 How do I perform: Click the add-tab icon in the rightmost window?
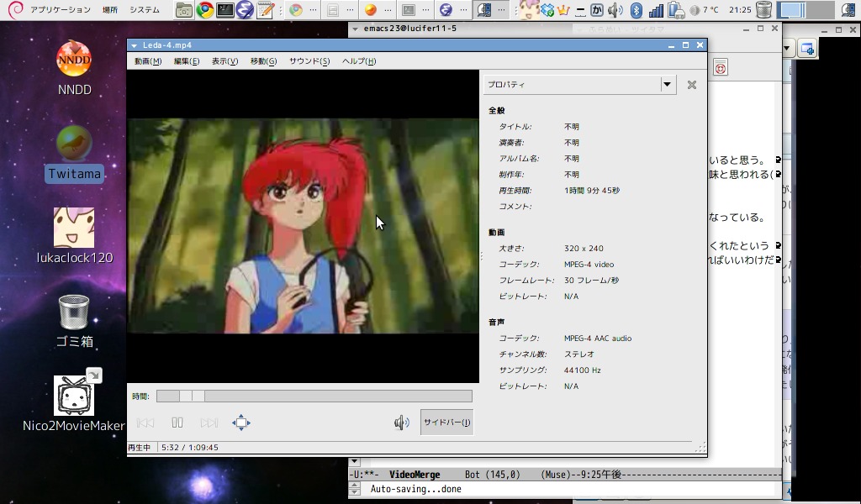point(806,48)
